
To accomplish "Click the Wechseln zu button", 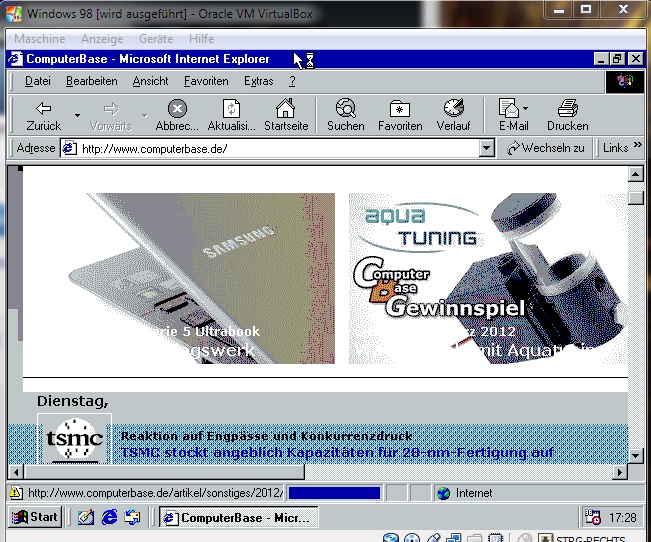I will (x=546, y=148).
